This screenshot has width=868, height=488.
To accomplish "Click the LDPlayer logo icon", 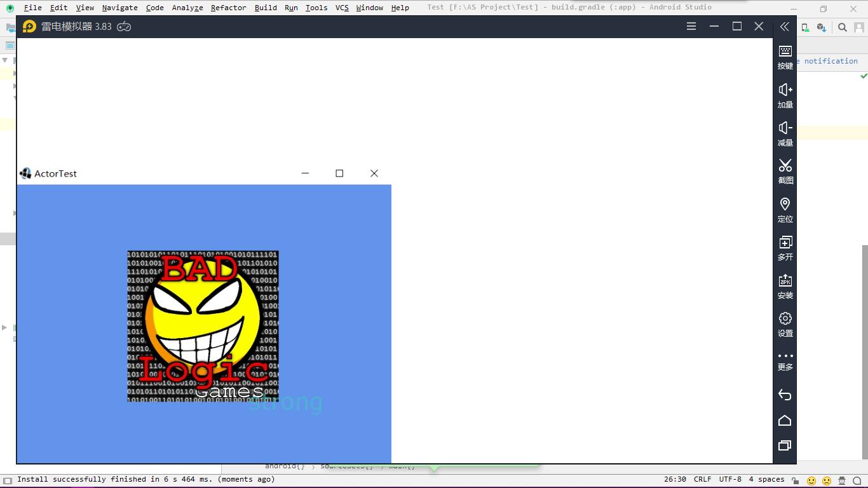I will point(29,27).
